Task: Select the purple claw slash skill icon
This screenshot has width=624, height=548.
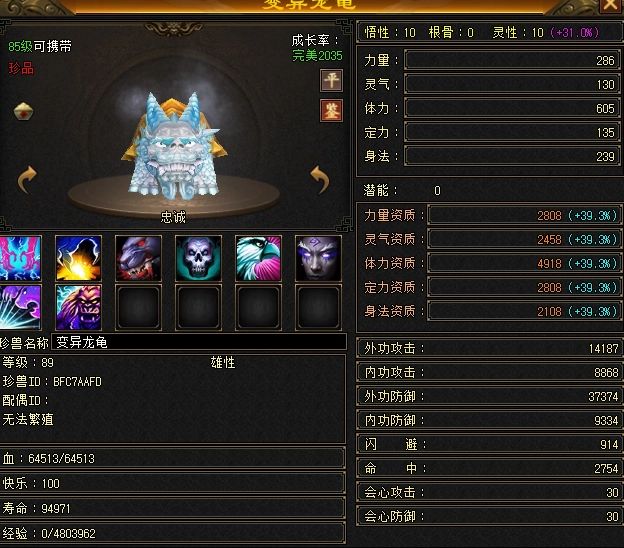Action: pyautogui.click(x=20, y=307)
